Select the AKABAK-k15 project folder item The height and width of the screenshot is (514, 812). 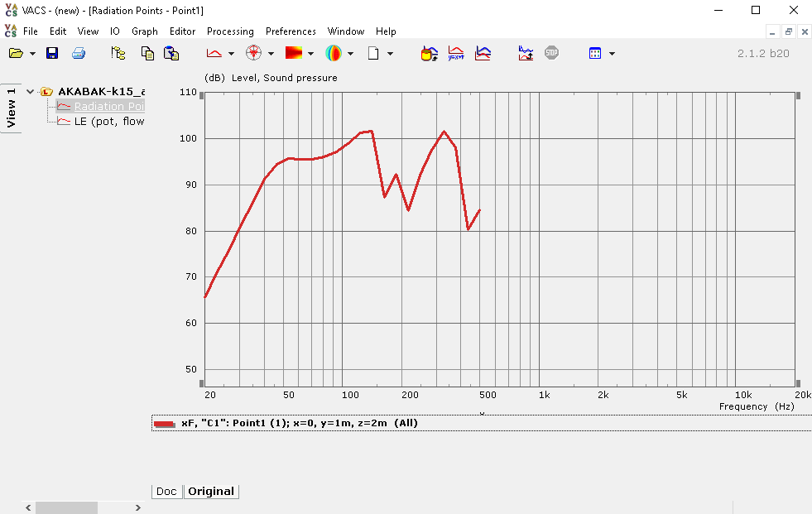tap(92, 92)
